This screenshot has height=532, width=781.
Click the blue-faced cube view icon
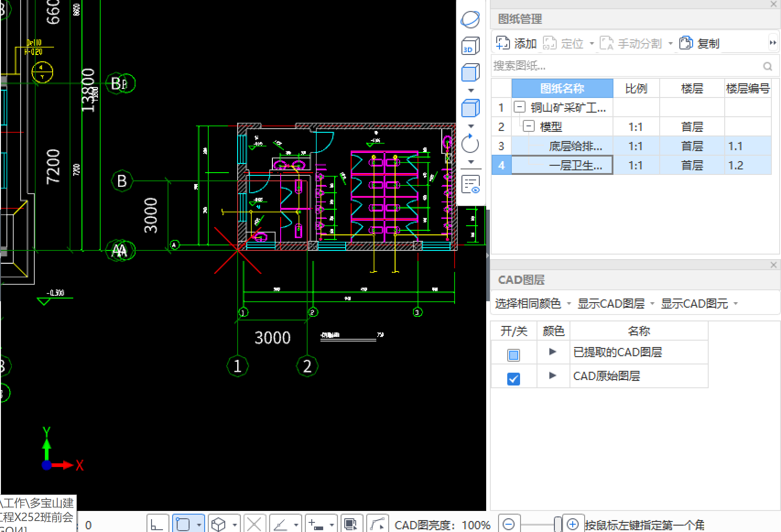[x=470, y=72]
